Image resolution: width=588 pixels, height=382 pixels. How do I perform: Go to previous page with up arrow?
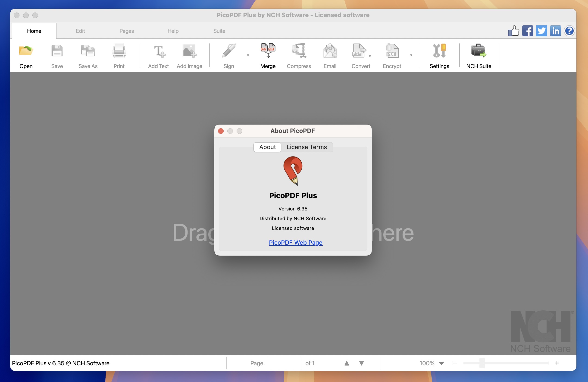[347, 363]
